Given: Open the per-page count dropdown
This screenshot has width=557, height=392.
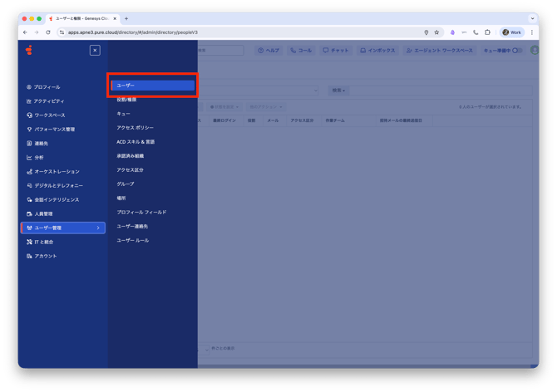Looking at the screenshot, I should pyautogui.click(x=205, y=349).
